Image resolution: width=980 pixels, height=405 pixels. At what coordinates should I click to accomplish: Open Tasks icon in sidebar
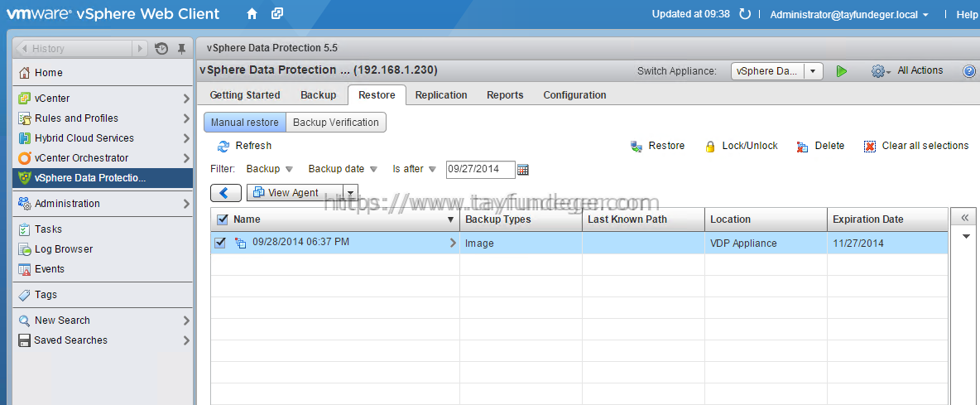pos(24,229)
